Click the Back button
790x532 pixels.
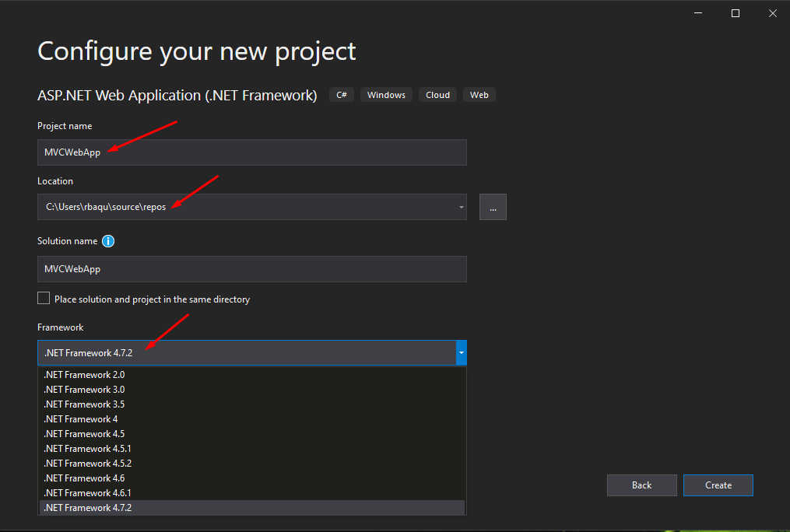tap(642, 485)
